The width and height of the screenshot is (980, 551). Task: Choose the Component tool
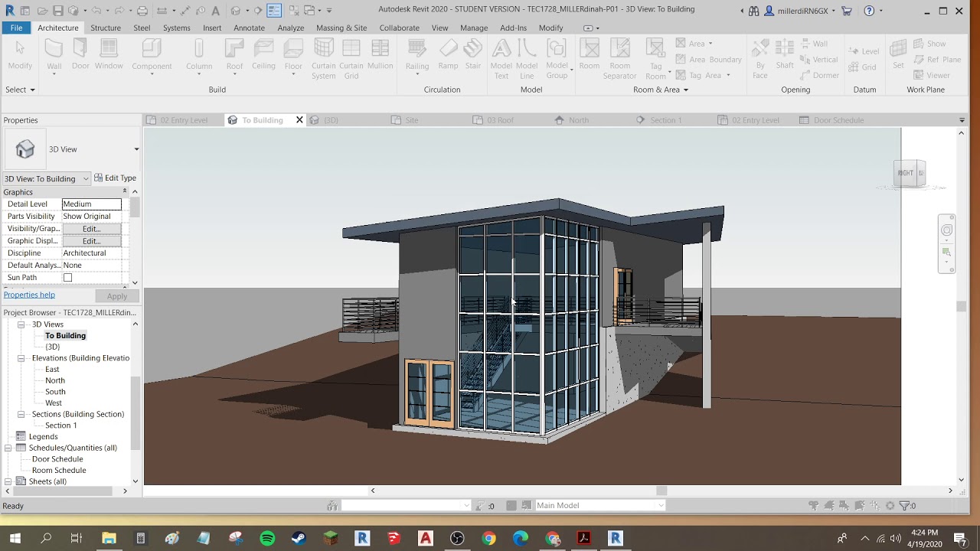click(152, 57)
